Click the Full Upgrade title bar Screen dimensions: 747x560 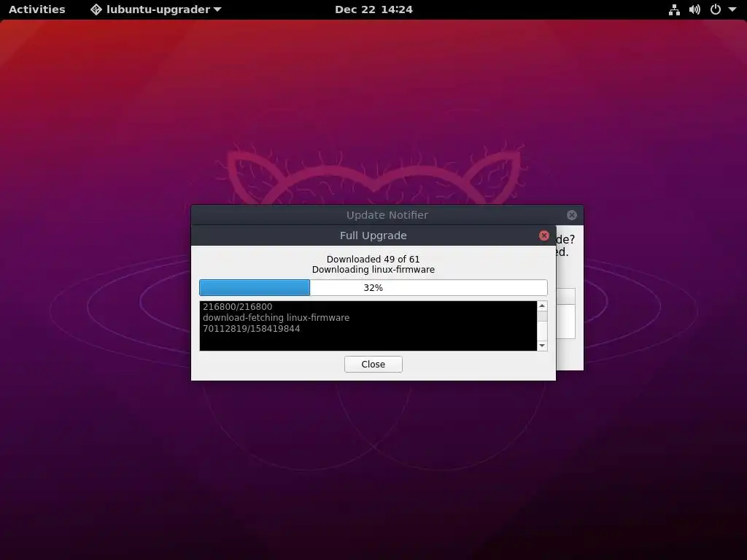point(373,236)
